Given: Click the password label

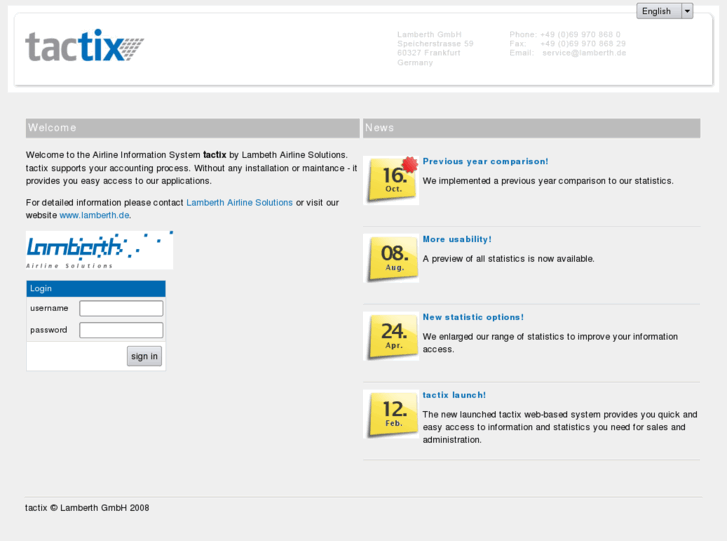Looking at the screenshot, I should 49,330.
